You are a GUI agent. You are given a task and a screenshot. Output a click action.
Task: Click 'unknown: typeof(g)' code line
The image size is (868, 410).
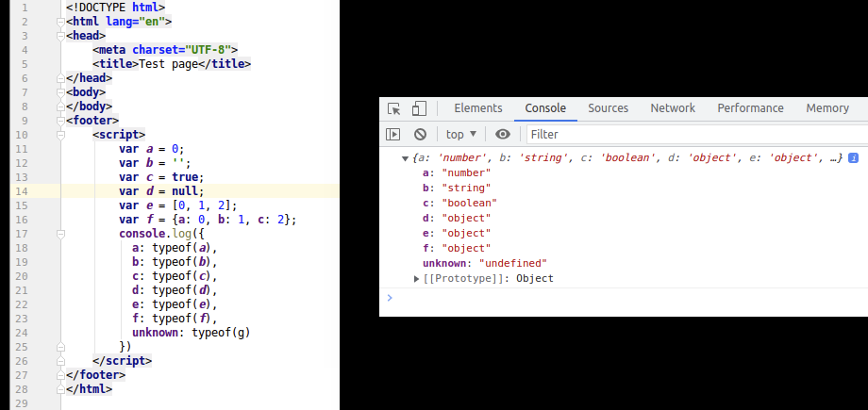coord(191,333)
